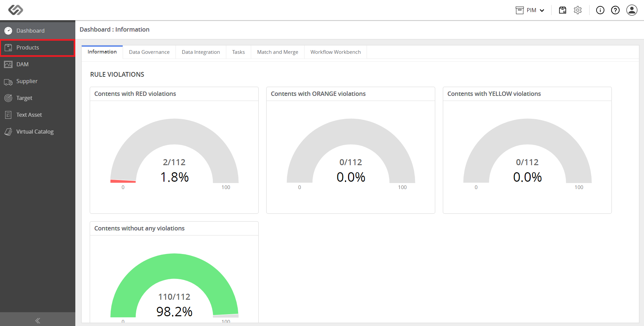Click 'Contents with RED violations' header
This screenshot has width=644, height=326.
(x=135, y=94)
